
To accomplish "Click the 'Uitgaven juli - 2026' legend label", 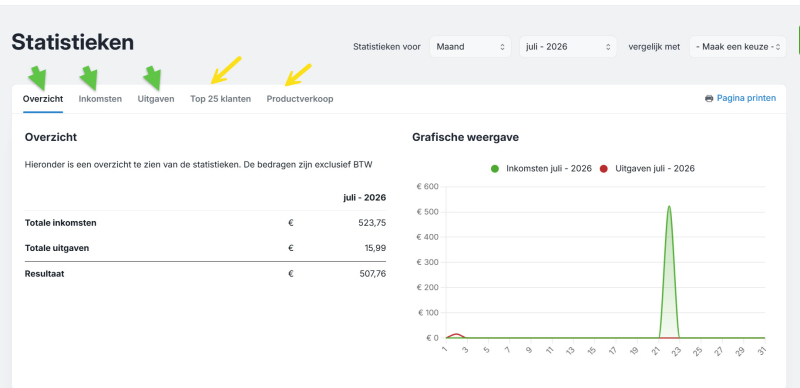I will [655, 168].
